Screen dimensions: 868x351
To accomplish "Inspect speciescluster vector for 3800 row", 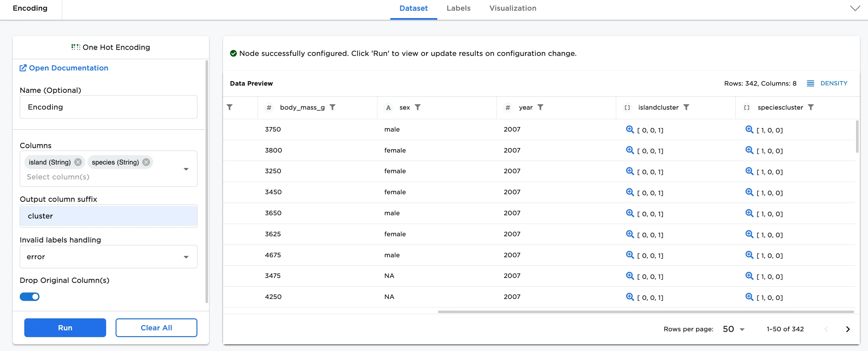I will (749, 150).
